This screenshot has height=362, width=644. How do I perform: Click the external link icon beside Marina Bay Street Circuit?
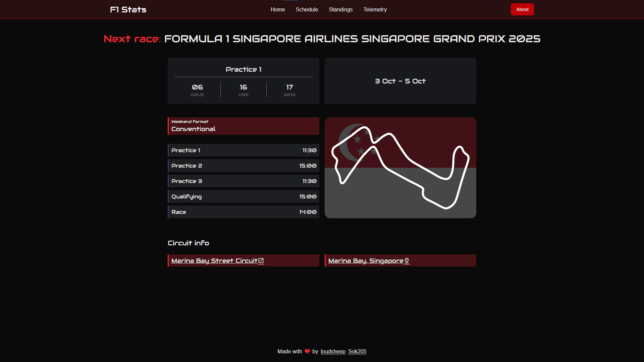[x=261, y=260]
